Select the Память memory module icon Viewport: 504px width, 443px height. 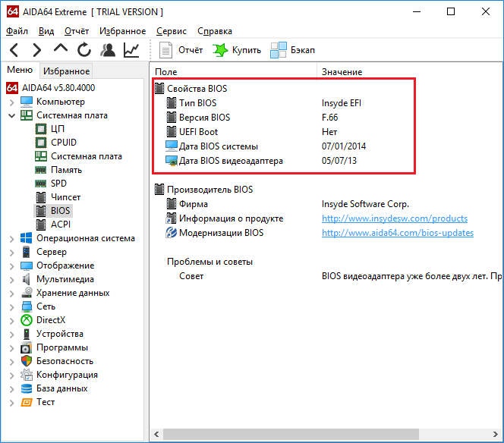pos(41,170)
